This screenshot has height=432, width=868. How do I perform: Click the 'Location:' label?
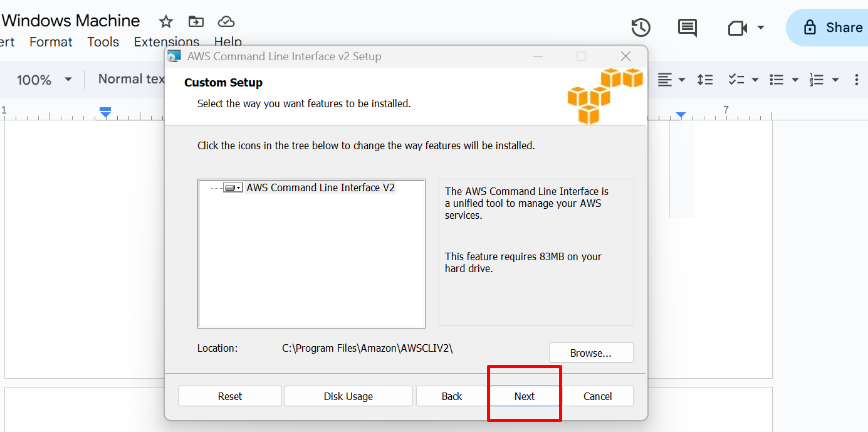click(x=217, y=348)
